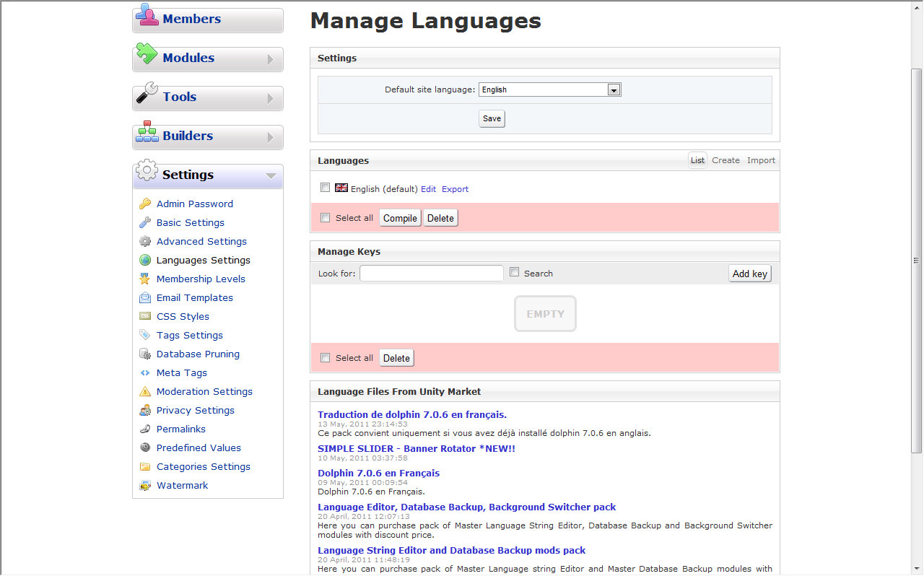The width and height of the screenshot is (924, 576).
Task: Click the Database Pruning icon
Action: click(145, 354)
